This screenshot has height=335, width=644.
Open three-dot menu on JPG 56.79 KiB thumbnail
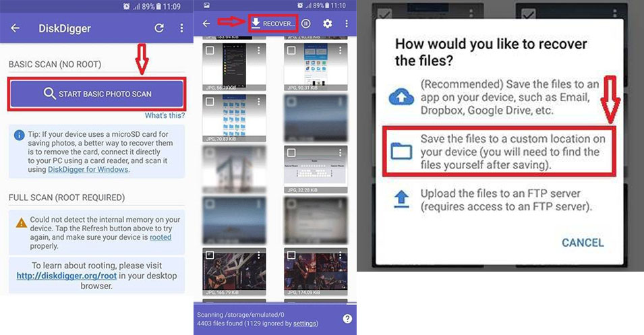tap(259, 51)
